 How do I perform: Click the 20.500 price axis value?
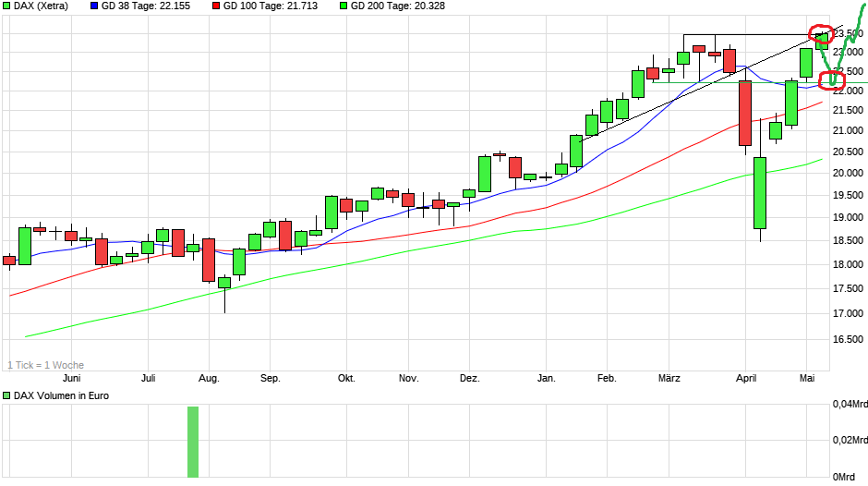(x=848, y=152)
